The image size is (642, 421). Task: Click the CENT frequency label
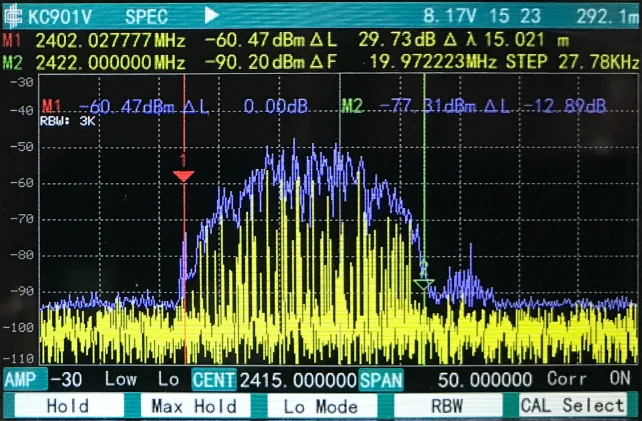pyautogui.click(x=214, y=380)
